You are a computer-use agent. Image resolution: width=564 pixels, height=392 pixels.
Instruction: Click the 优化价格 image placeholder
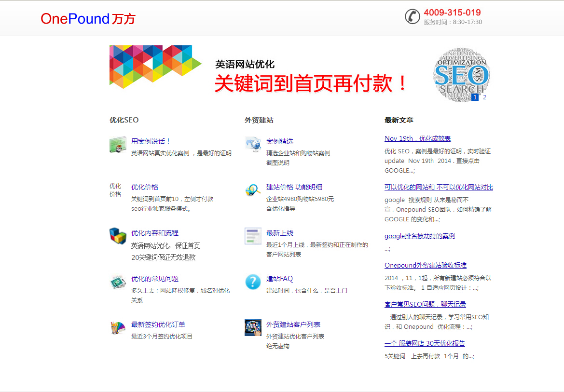(115, 190)
